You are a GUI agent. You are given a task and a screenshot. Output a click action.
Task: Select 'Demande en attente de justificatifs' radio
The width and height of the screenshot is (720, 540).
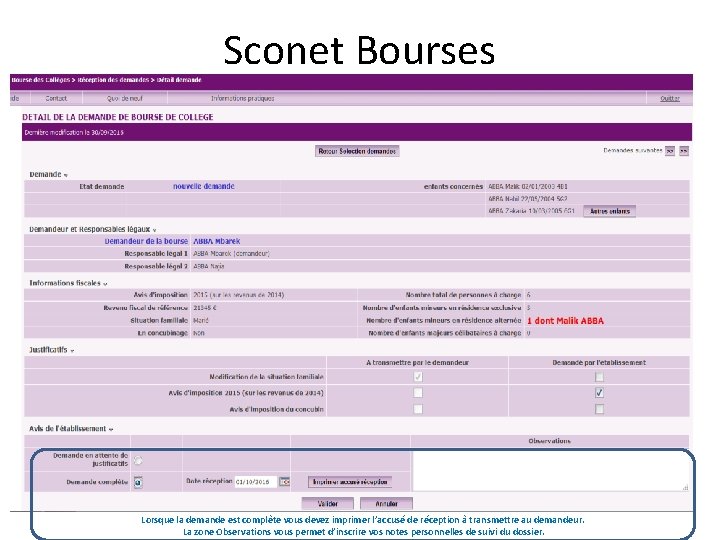[138, 460]
